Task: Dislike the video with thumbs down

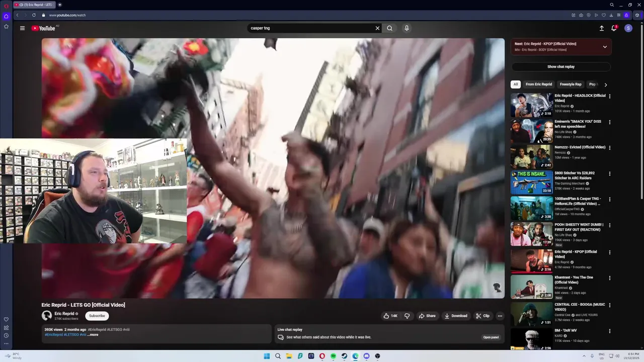Action: tap(407, 316)
